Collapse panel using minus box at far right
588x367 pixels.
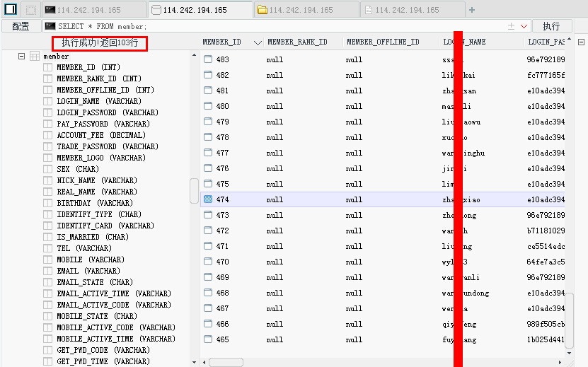coord(581,42)
